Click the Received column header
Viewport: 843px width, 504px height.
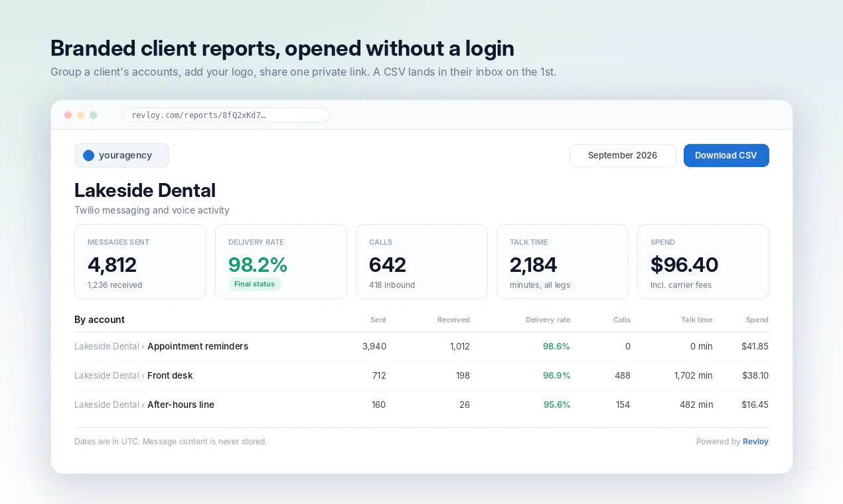(x=453, y=320)
